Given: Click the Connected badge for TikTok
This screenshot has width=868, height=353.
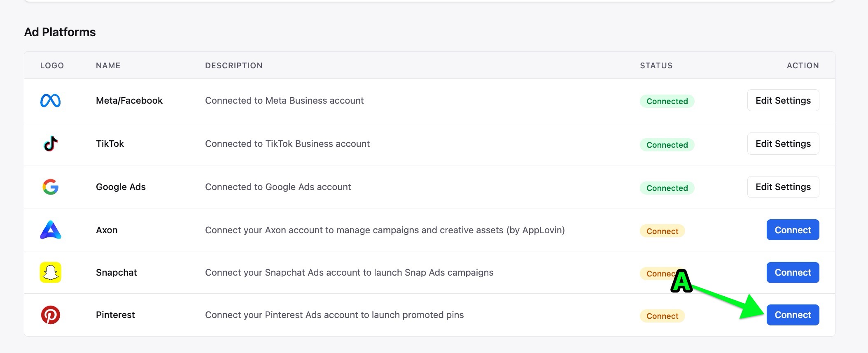Looking at the screenshot, I should 667,145.
